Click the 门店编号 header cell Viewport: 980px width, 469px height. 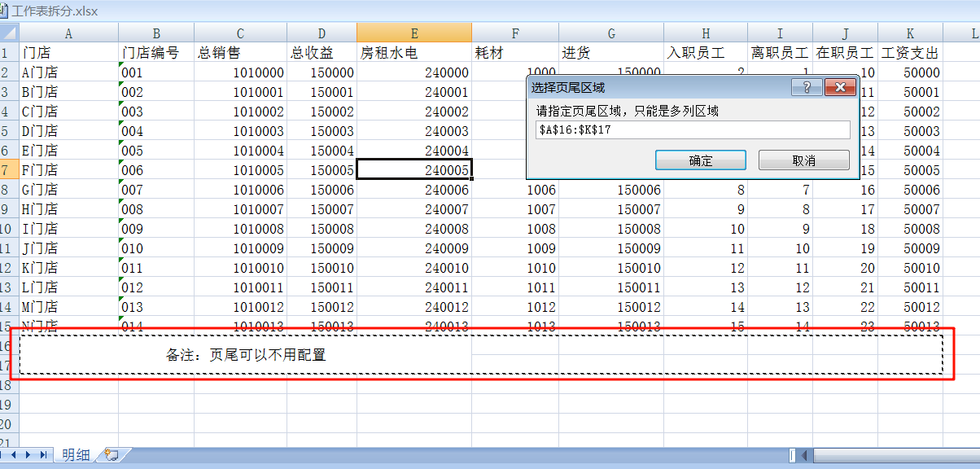pyautogui.click(x=156, y=53)
